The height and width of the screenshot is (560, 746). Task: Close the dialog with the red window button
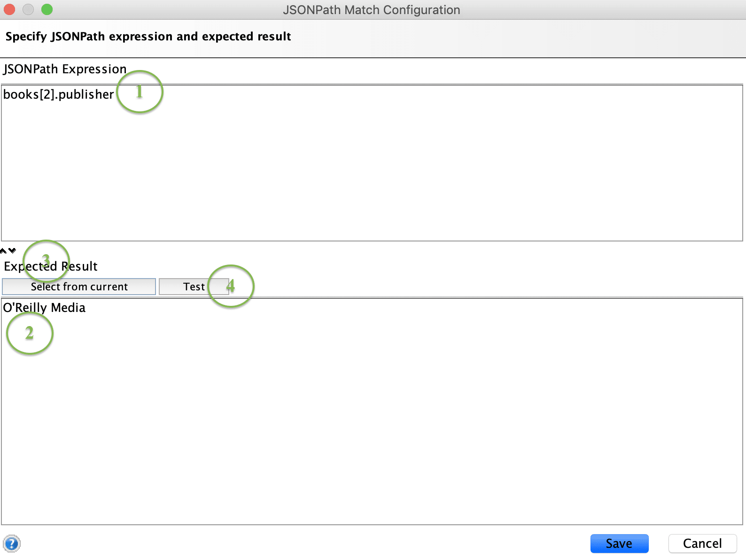pyautogui.click(x=9, y=9)
